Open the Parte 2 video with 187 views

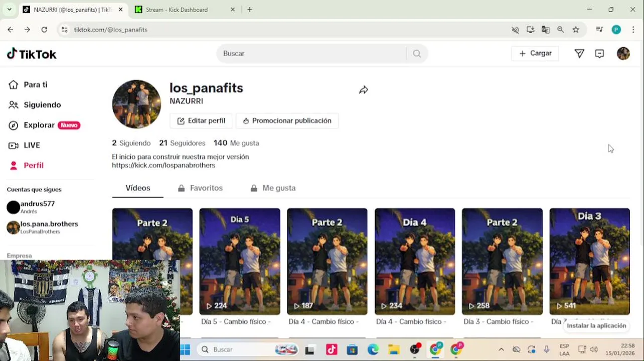(x=327, y=261)
